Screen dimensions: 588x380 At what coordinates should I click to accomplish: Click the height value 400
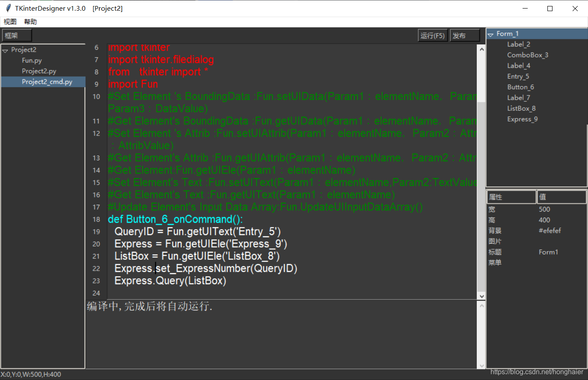[544, 220]
